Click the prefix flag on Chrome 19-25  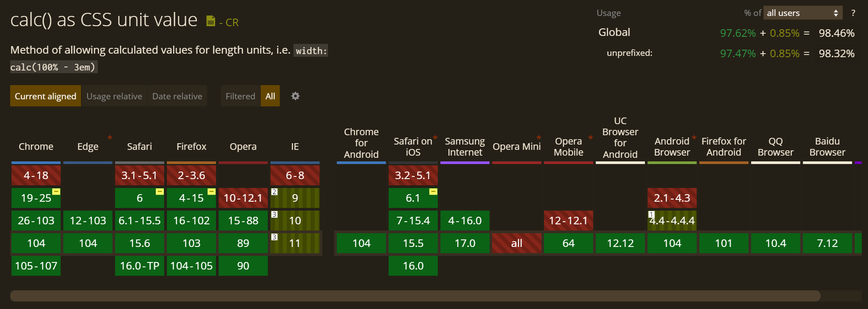click(56, 192)
